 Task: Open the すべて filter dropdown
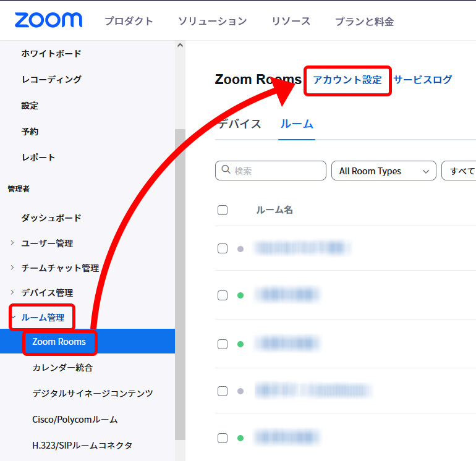coord(459,171)
